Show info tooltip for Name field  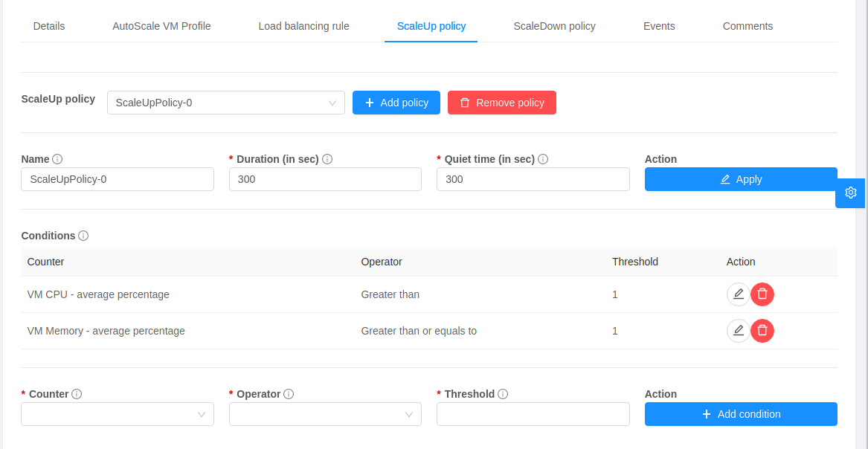pyautogui.click(x=57, y=159)
